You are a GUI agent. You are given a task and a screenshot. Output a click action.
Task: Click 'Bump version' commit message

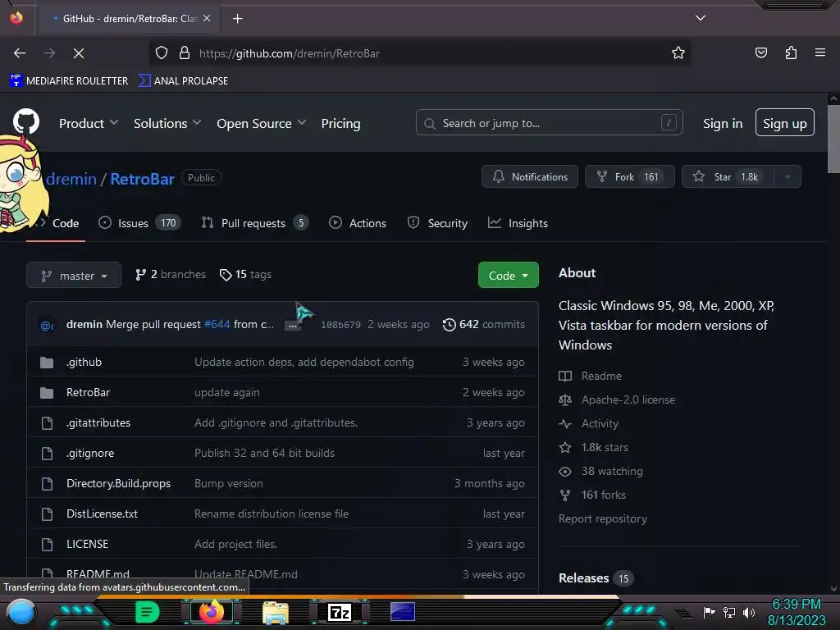click(x=229, y=483)
